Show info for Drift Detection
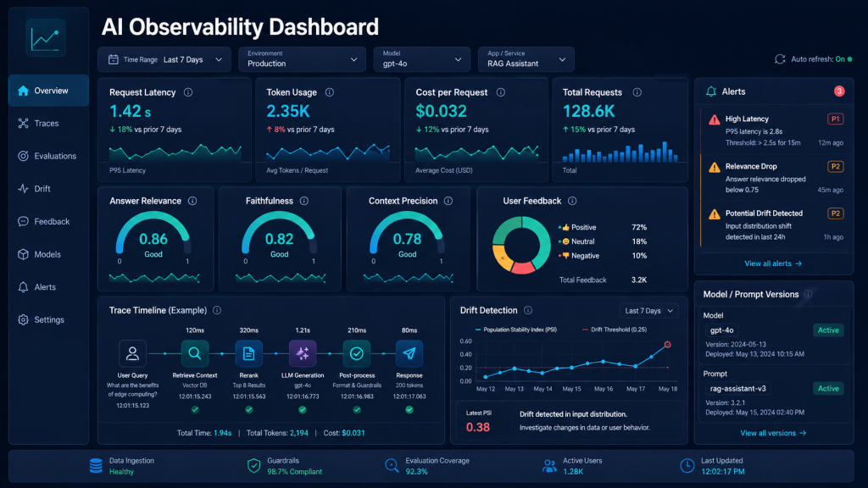This screenshot has height=488, width=868. click(528, 310)
